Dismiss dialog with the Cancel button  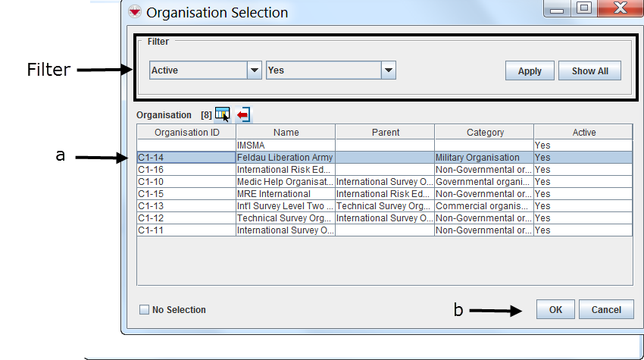[606, 309]
